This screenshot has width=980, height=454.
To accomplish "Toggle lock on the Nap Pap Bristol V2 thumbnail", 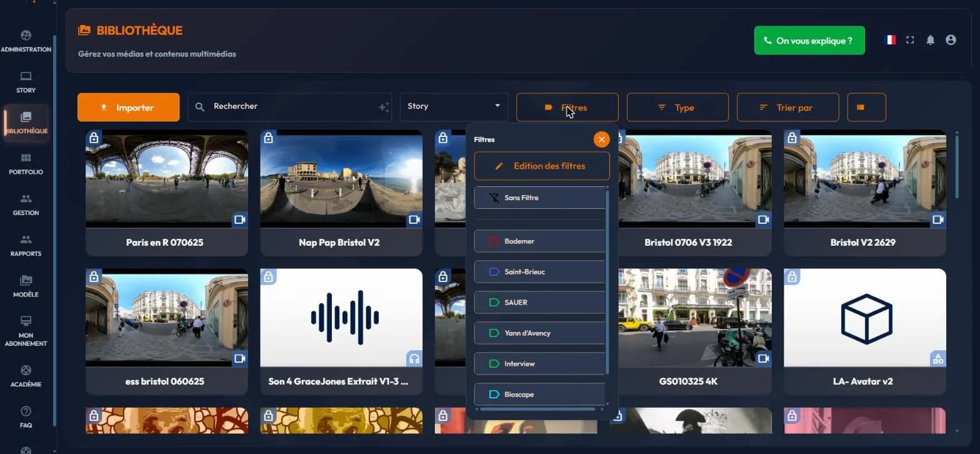I will (268, 138).
